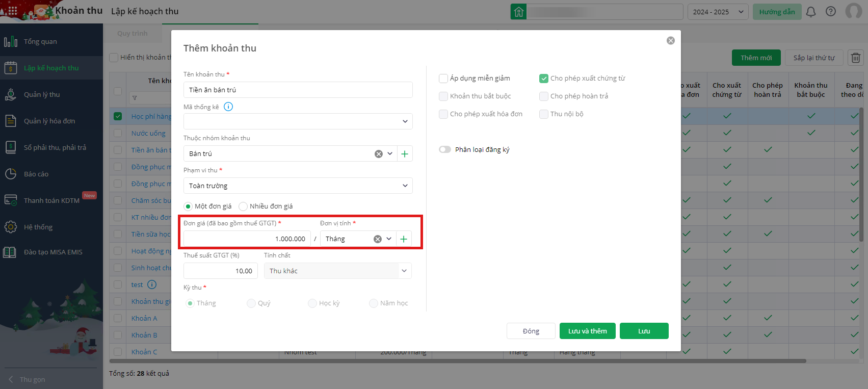This screenshot has height=389, width=868.
Task: Clear the Bán trú group selection
Action: tap(379, 154)
